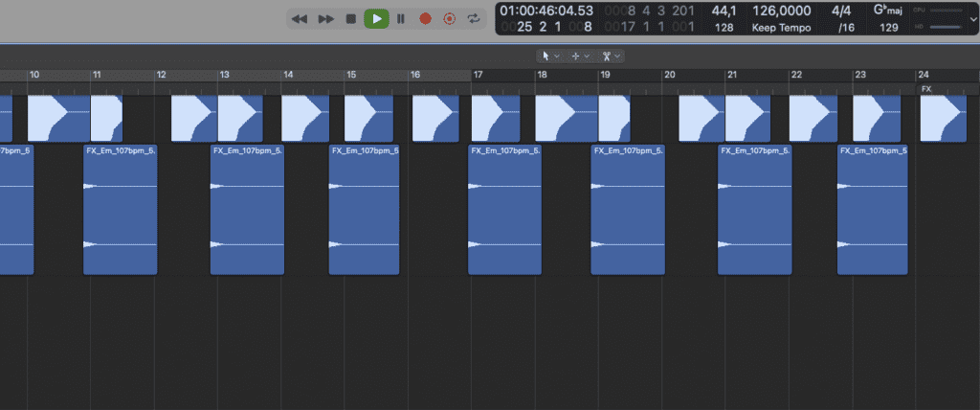Click bar 23 in the ruler
Screen dimensions: 980x410
[860, 75]
